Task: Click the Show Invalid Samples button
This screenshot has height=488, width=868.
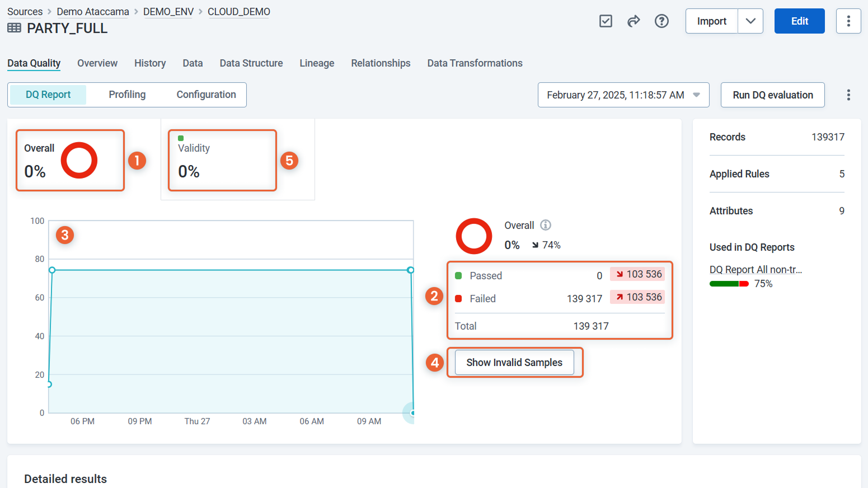Action: pyautogui.click(x=514, y=363)
